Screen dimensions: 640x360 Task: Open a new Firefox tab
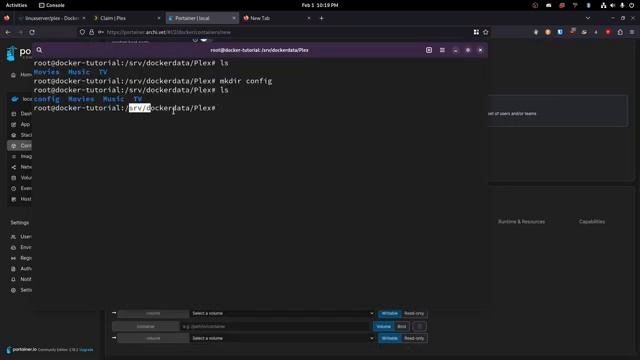[321, 18]
